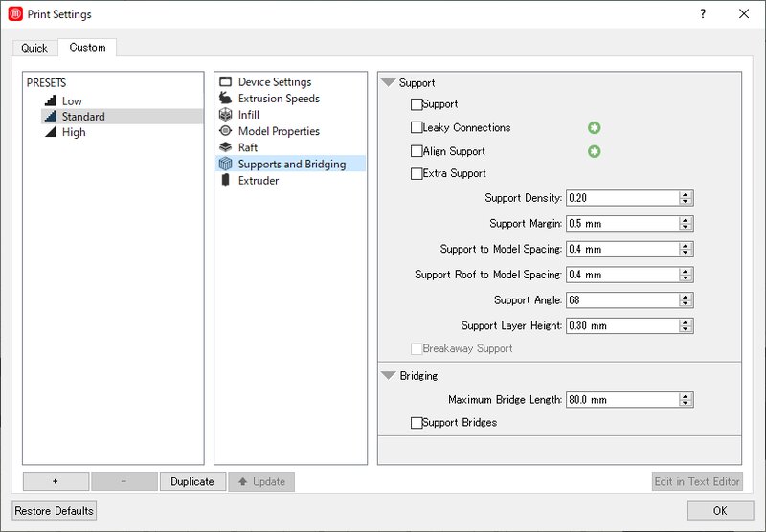Decrease Support Roof to Model Spacing value

click(686, 277)
